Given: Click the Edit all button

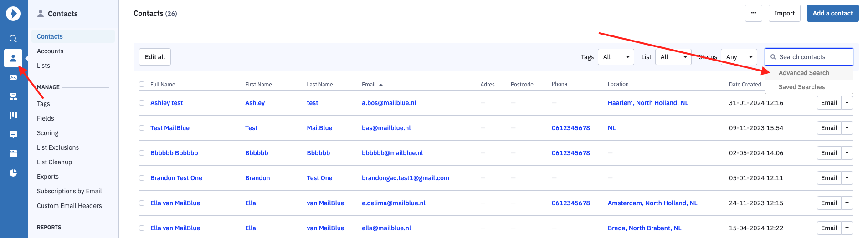Looking at the screenshot, I should [155, 57].
